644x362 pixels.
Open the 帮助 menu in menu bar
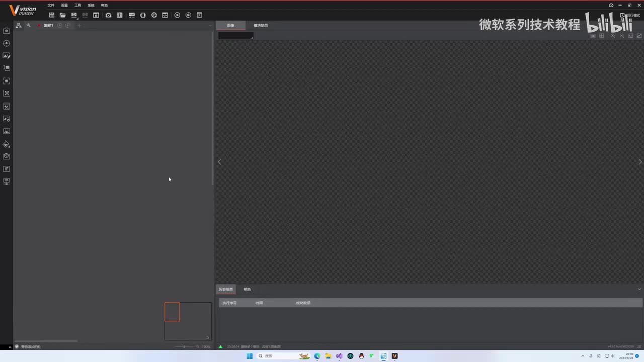pos(104,6)
